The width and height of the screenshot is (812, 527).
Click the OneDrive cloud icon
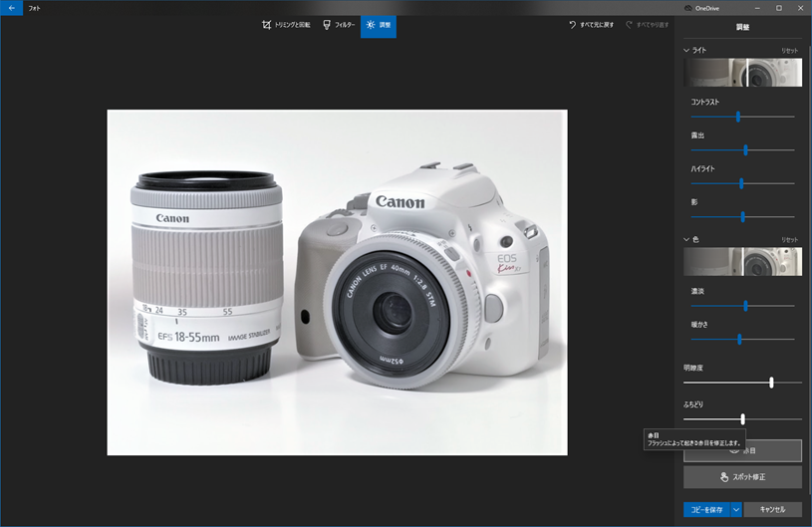coord(688,8)
